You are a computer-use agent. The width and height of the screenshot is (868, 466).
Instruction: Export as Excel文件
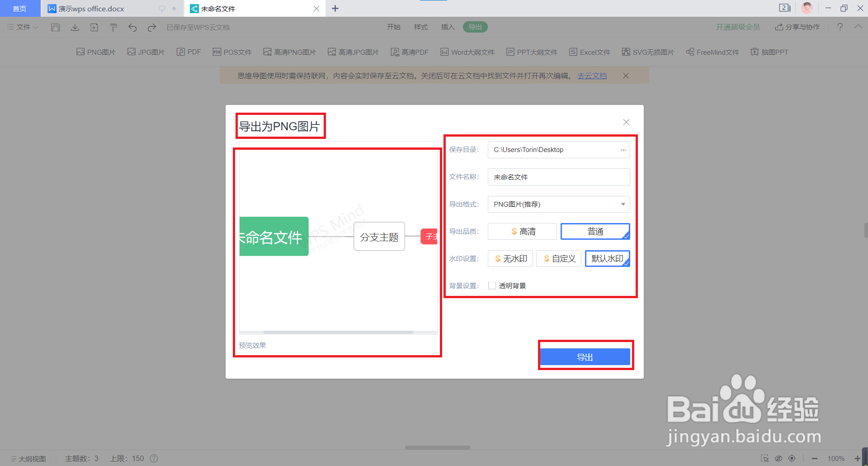point(590,52)
